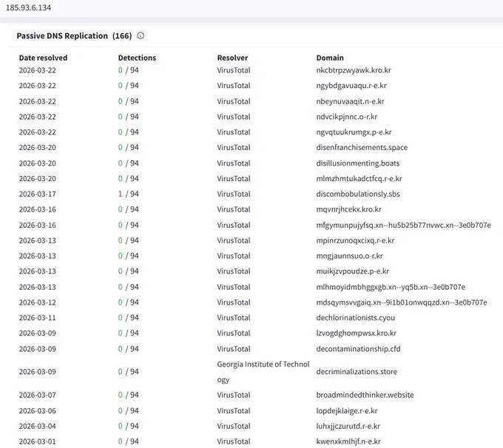Image resolution: width=503 pixels, height=448 pixels.
Task: Click detections 0 / 94 for mqvnrjhcekx.kro.kr
Action: [x=128, y=209]
